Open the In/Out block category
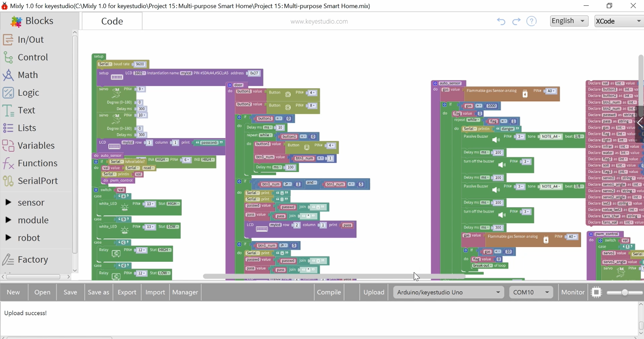This screenshot has width=644, height=339. [x=30, y=40]
